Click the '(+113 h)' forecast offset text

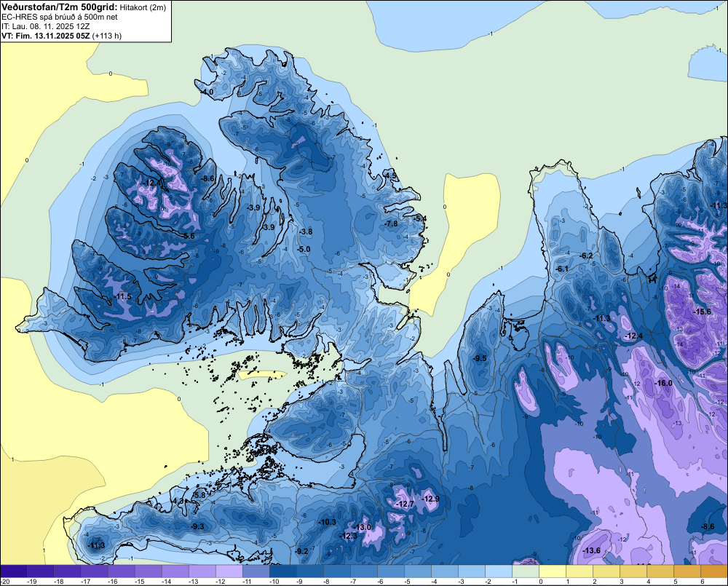[x=107, y=36]
